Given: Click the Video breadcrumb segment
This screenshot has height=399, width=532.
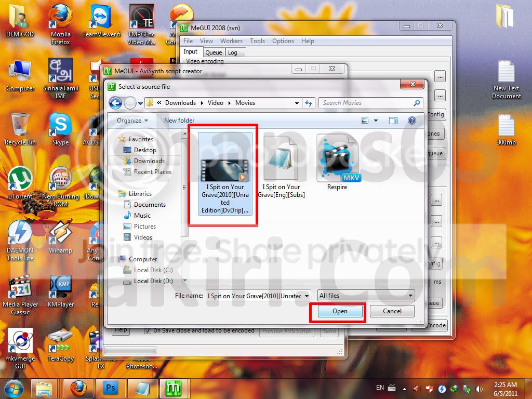Looking at the screenshot, I should (215, 103).
